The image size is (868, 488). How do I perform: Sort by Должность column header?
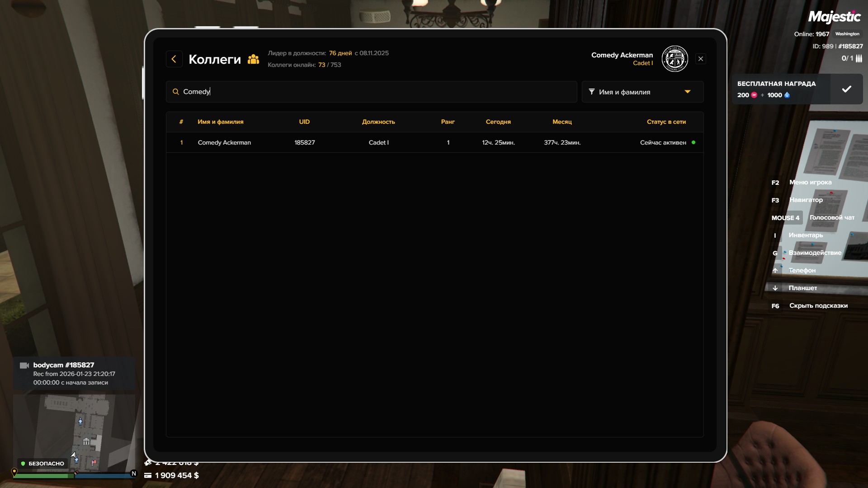[378, 122]
